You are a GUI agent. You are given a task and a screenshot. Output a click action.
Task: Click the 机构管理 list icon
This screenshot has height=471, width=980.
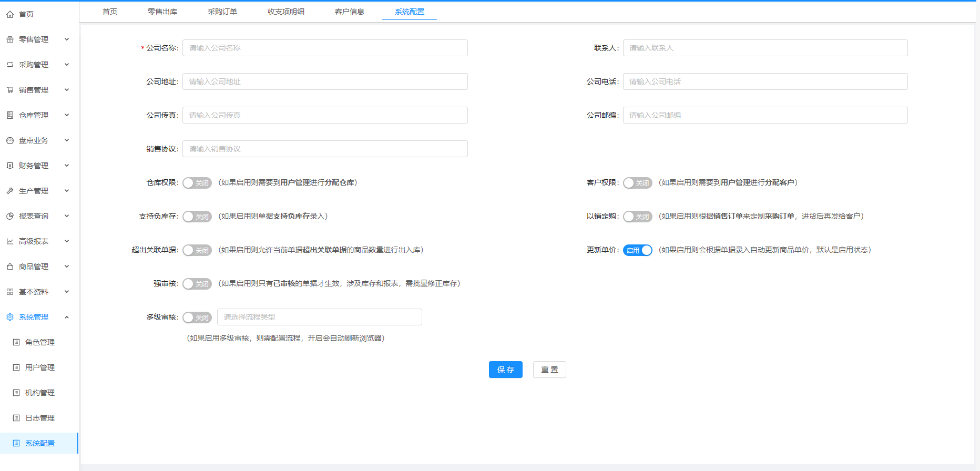click(x=16, y=393)
